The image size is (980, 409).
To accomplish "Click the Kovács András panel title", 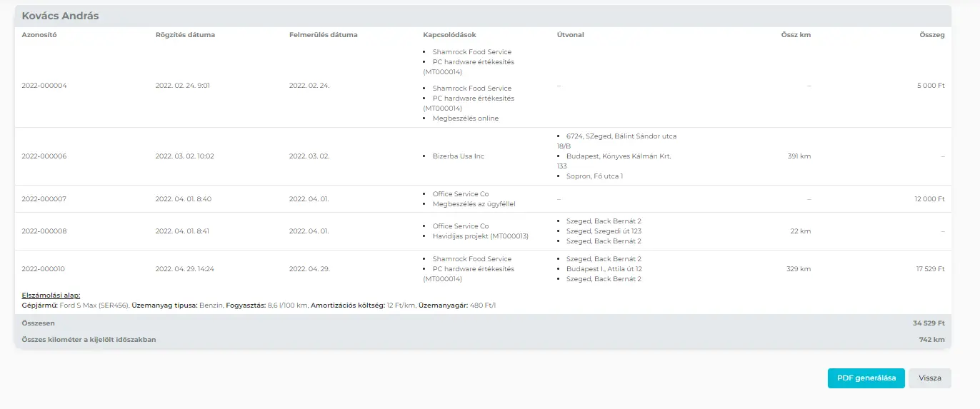I will (60, 16).
